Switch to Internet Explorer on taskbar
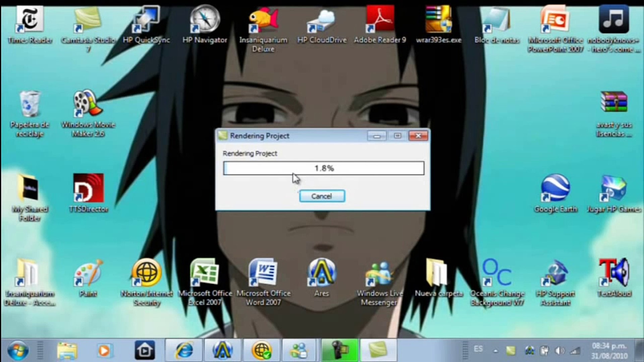Screen dimensions: 644x362 tap(184, 351)
